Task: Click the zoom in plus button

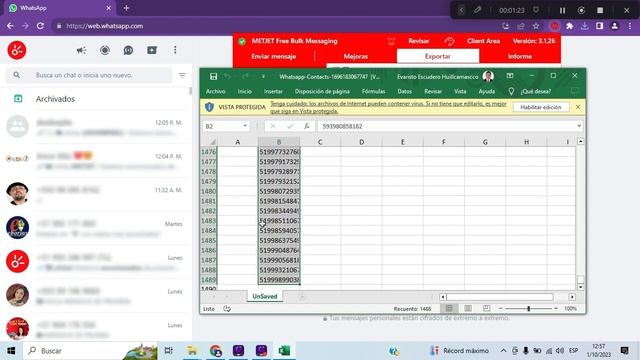Action: coord(556,309)
